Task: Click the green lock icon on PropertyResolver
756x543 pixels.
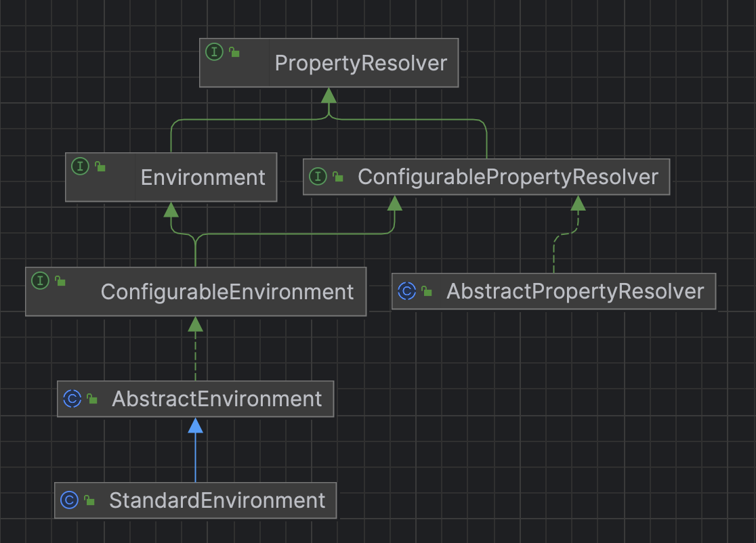Action: click(x=234, y=52)
